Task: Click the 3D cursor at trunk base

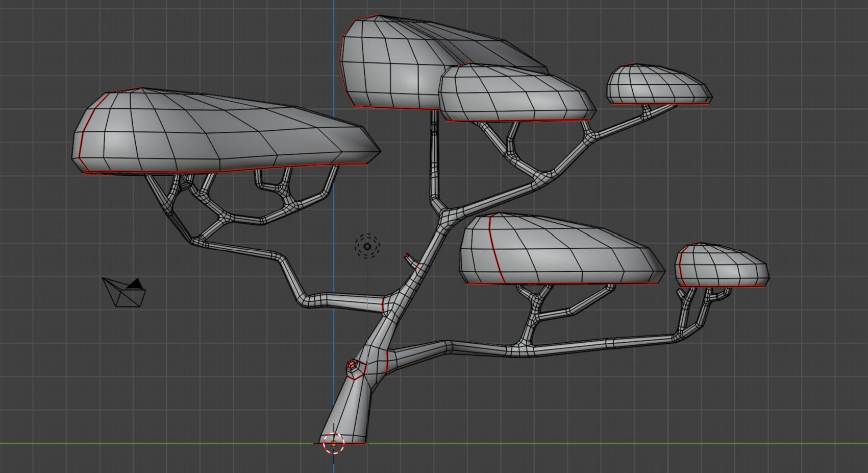Action: tap(334, 444)
